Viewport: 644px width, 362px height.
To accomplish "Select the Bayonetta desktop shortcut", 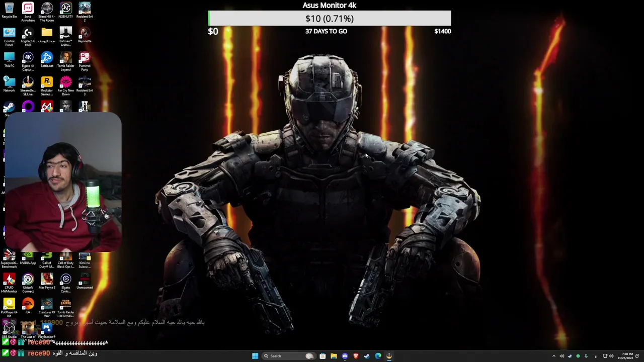I will click(x=85, y=35).
